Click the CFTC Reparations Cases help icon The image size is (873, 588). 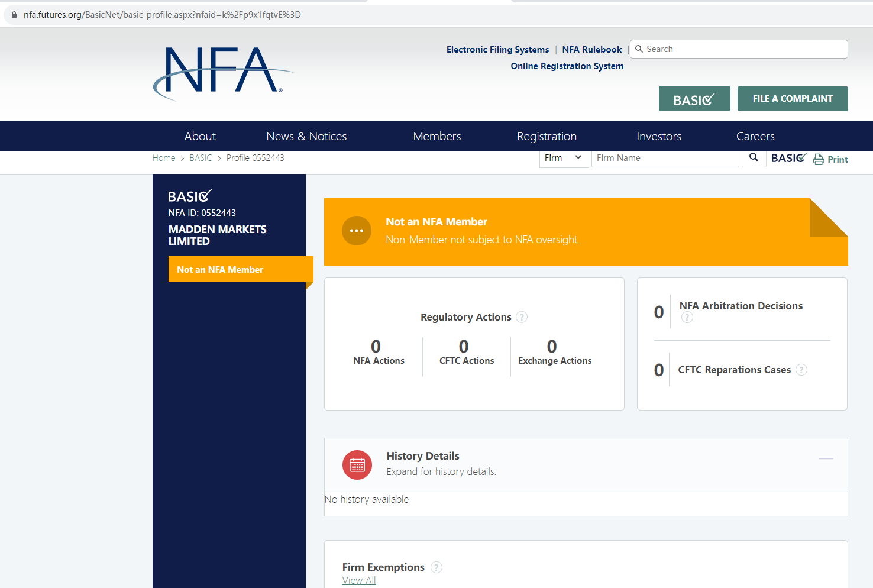coord(801,370)
